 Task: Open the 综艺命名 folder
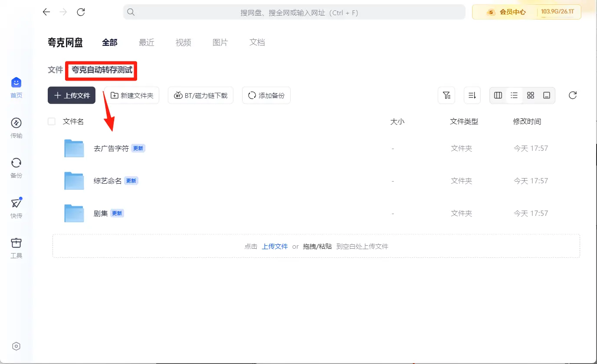click(x=108, y=181)
